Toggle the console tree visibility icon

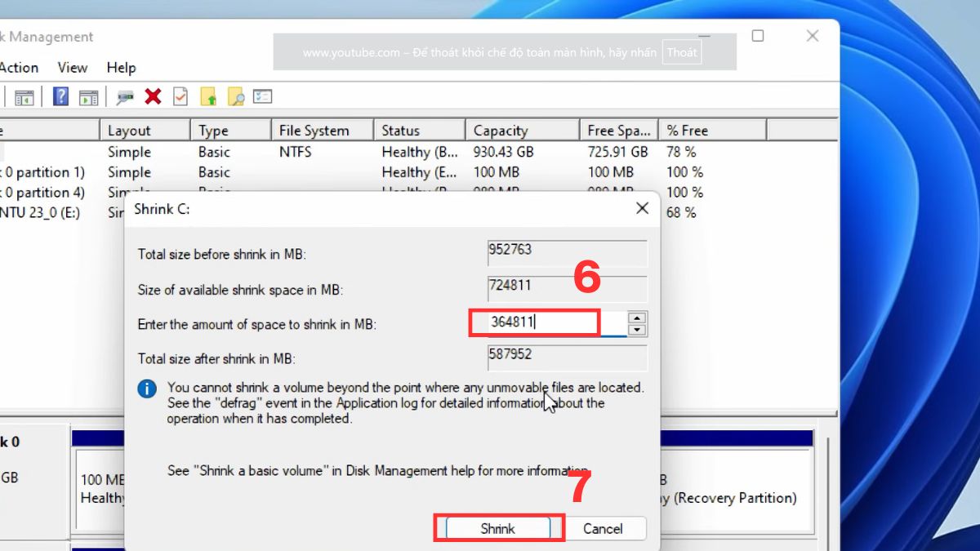pyautogui.click(x=24, y=96)
